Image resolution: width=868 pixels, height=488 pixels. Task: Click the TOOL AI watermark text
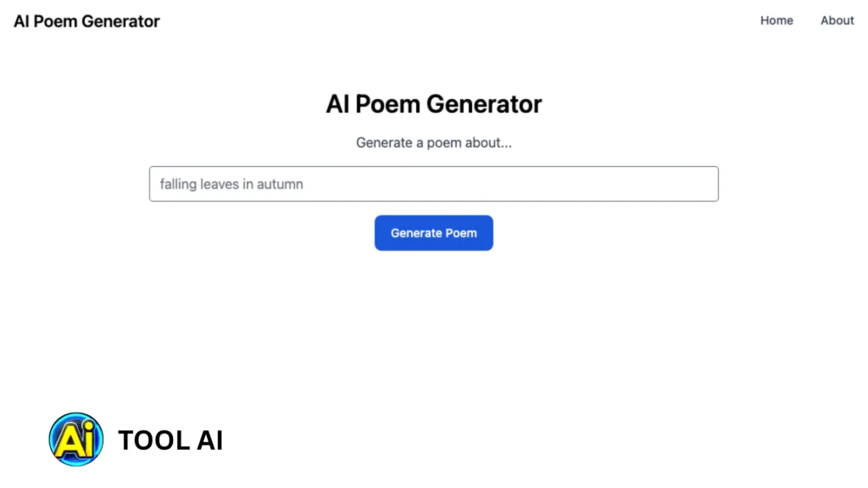(170, 441)
